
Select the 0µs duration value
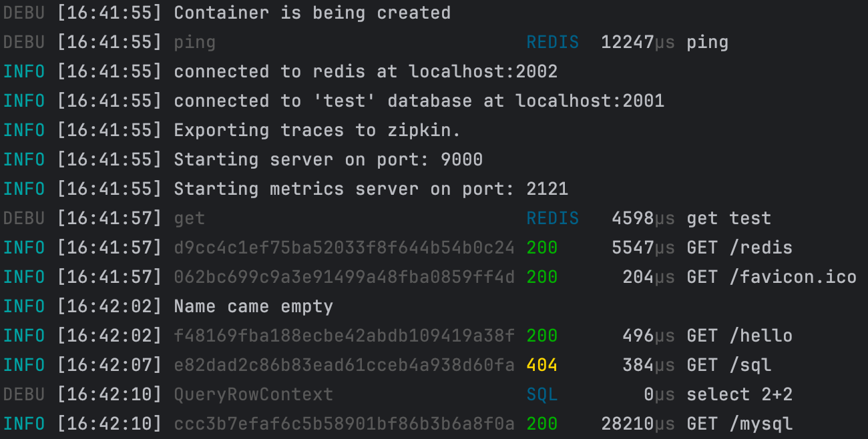click(660, 394)
